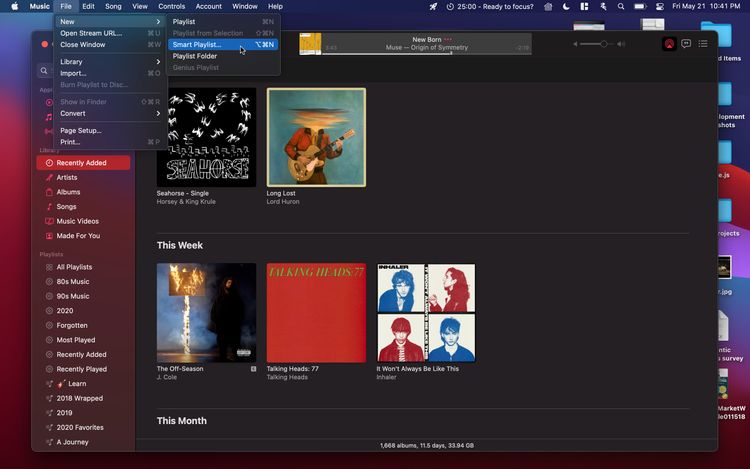The image size is (750, 469).
Task: Select Playlist in the New submenu
Action: [x=222, y=22]
